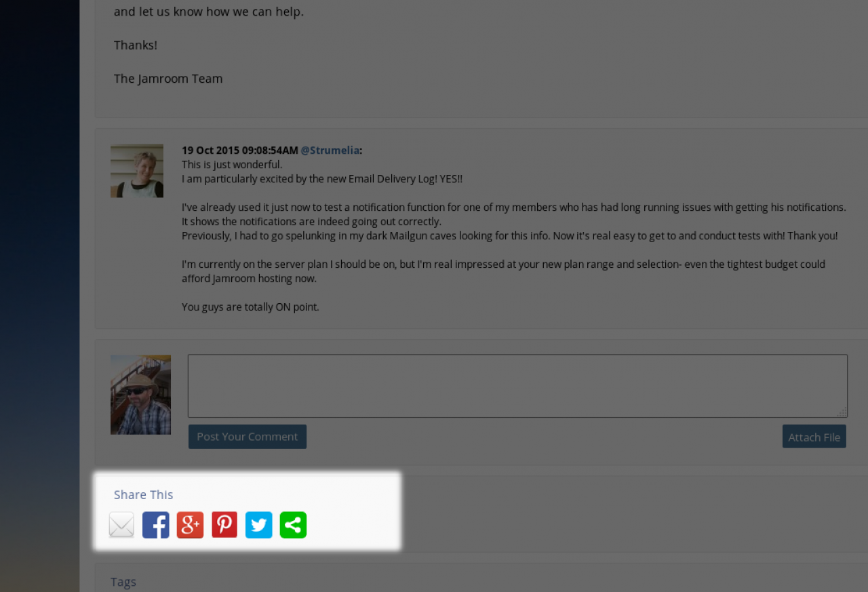Click the Attach File button
The height and width of the screenshot is (592, 868).
pos(814,437)
